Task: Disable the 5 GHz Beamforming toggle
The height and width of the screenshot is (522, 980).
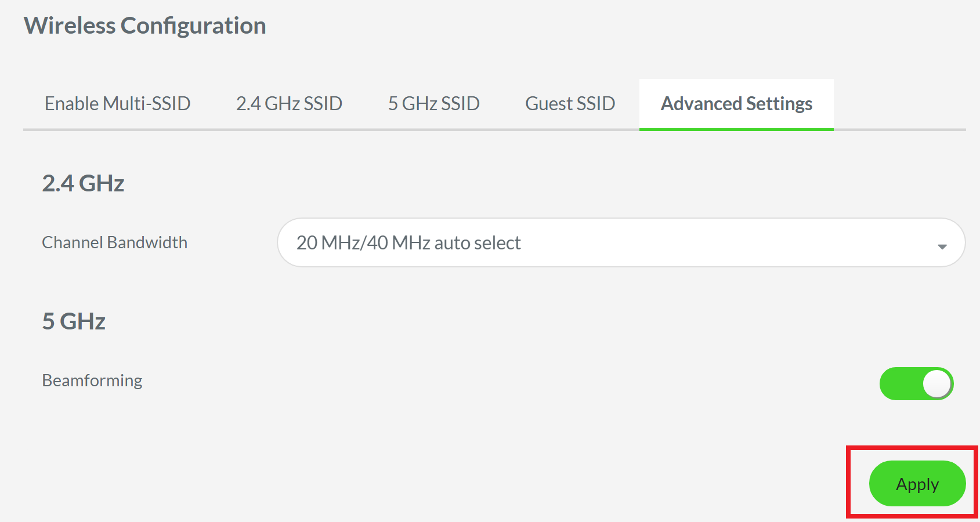Action: point(916,383)
